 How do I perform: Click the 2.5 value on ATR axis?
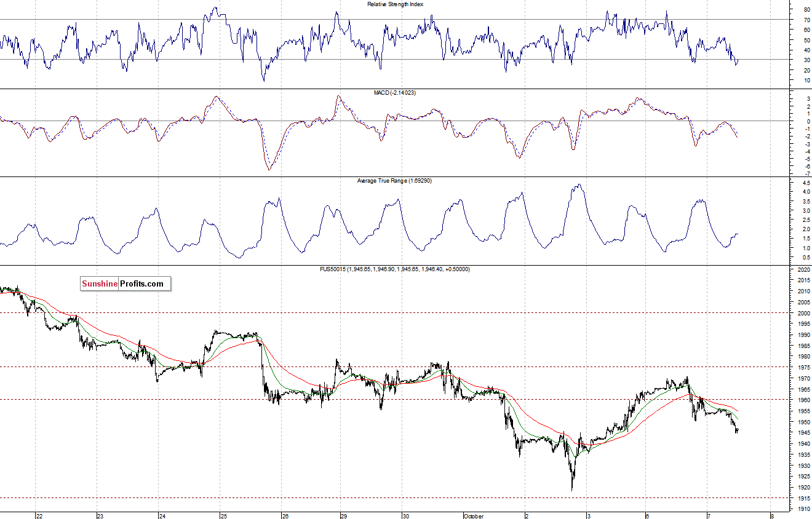pyautogui.click(x=805, y=220)
